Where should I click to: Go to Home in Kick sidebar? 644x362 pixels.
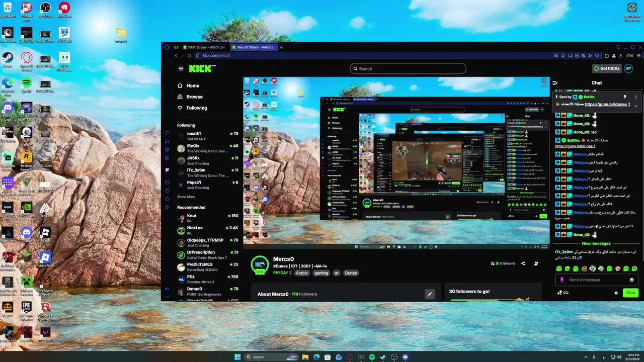[188, 85]
